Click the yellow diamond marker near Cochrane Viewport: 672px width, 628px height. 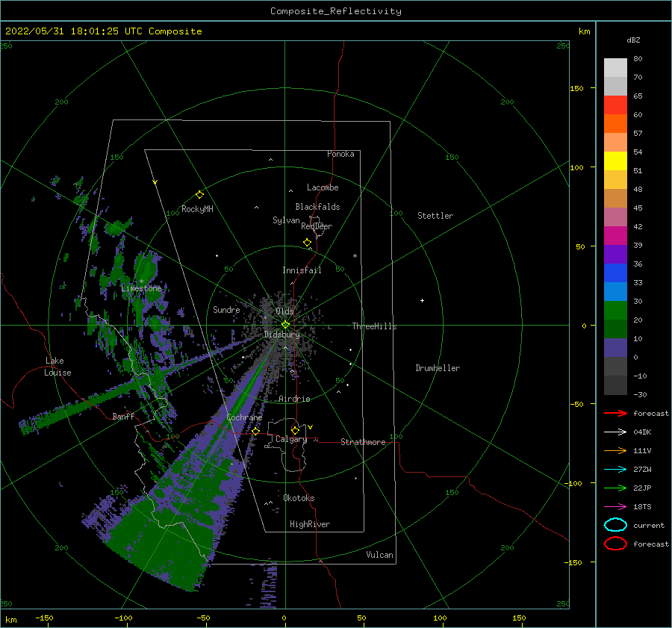(256, 432)
